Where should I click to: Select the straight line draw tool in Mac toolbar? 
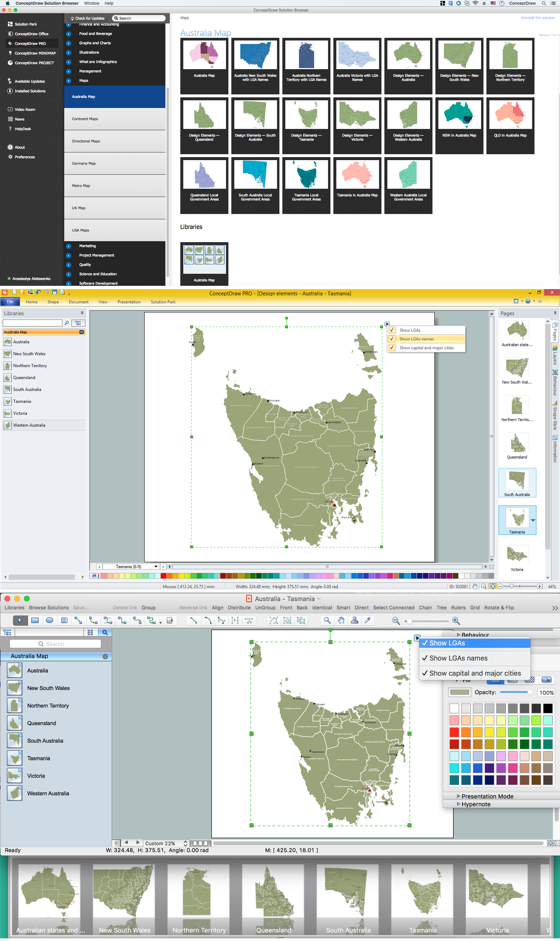point(194,620)
